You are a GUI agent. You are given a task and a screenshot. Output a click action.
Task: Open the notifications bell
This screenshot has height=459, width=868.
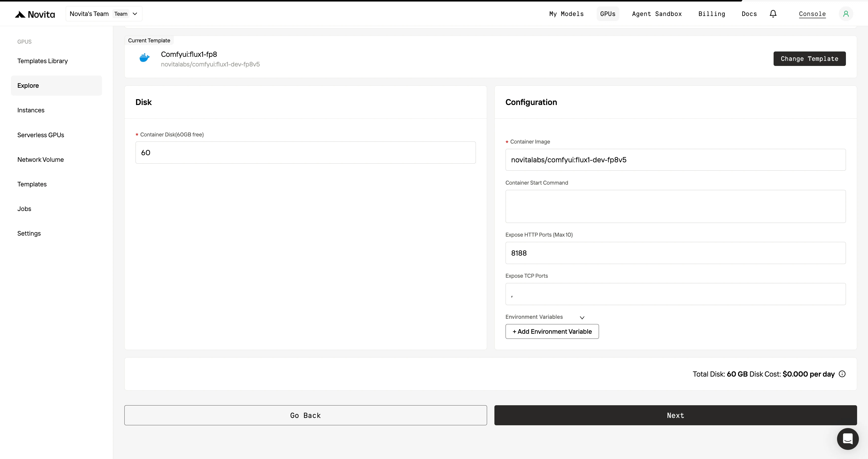(x=773, y=14)
